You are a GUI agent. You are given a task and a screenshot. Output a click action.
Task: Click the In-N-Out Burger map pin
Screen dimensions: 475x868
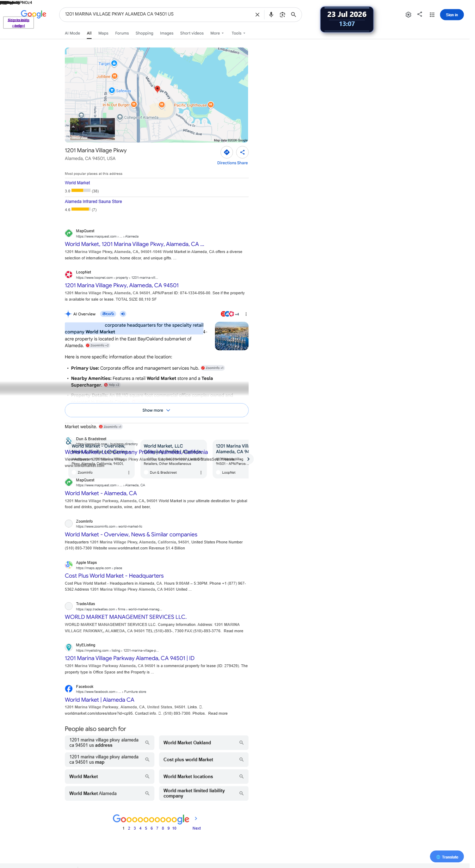[x=134, y=104]
